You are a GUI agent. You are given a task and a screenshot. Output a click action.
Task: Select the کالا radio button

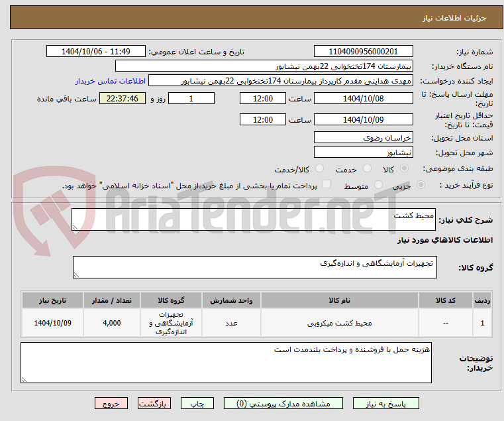click(405, 168)
